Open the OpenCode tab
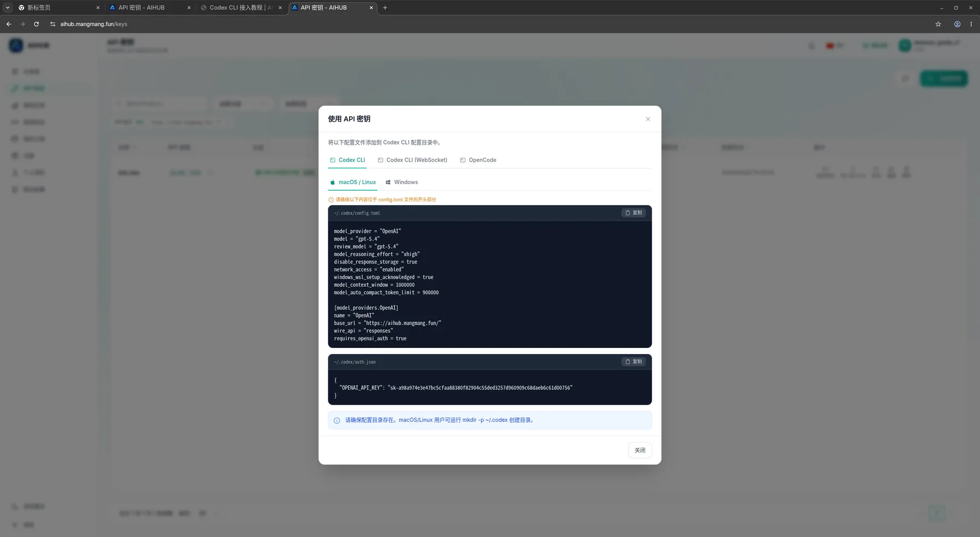The width and height of the screenshot is (980, 537). point(478,160)
